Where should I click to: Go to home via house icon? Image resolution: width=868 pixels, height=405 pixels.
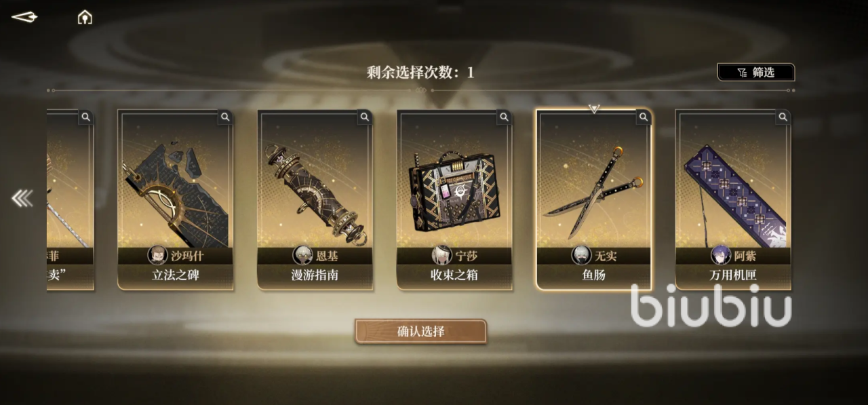coord(85,17)
